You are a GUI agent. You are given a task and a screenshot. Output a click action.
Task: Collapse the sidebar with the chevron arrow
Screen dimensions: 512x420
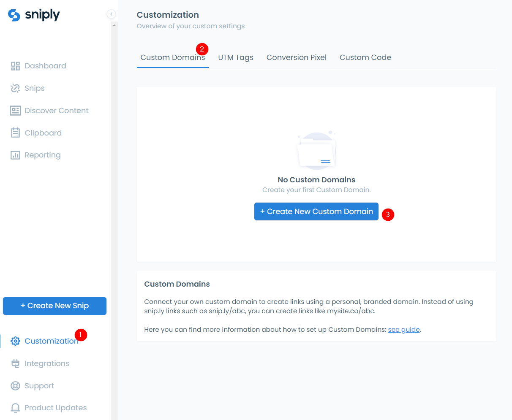[111, 14]
